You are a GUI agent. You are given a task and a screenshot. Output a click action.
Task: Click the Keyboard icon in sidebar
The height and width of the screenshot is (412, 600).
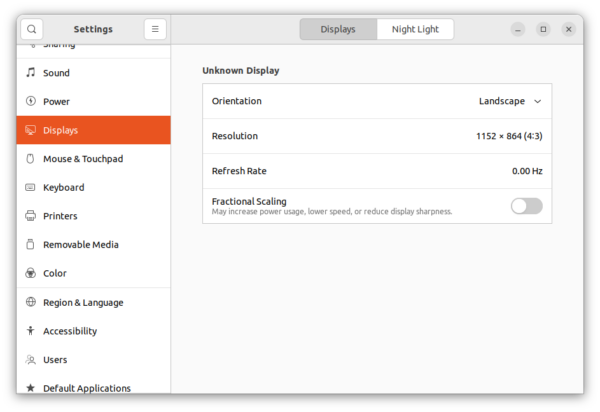31,187
